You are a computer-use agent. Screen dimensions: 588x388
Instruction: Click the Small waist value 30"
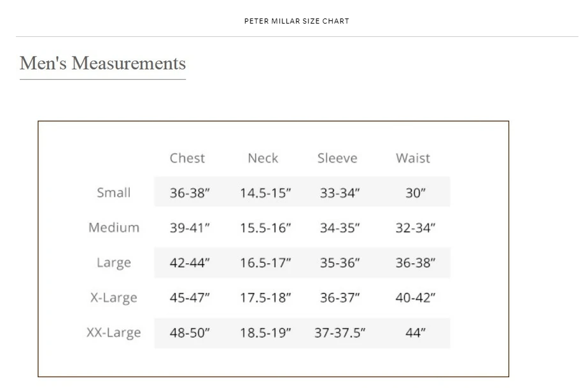click(x=416, y=193)
